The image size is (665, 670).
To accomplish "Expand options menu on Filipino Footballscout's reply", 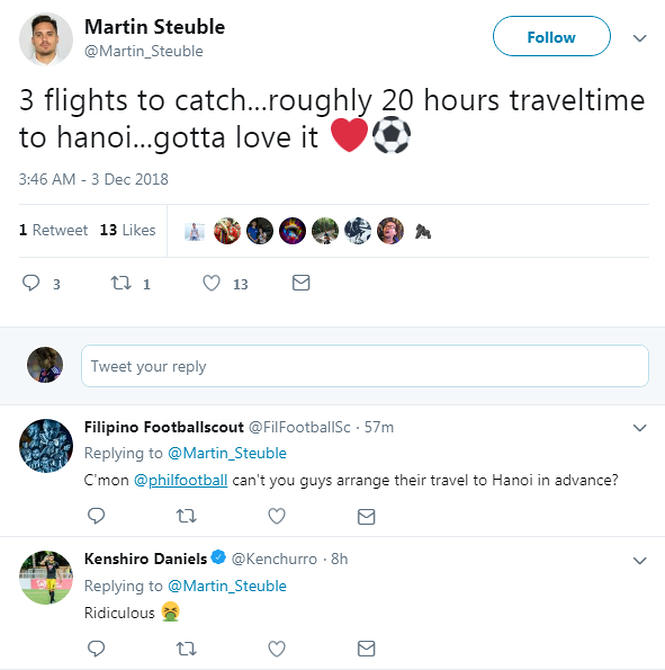I will coord(640,427).
